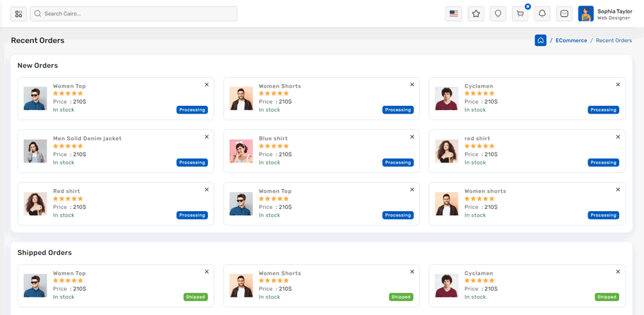Open Sophia Taylor profile menu
Image resolution: width=644 pixels, height=315 pixels.
[x=605, y=13]
